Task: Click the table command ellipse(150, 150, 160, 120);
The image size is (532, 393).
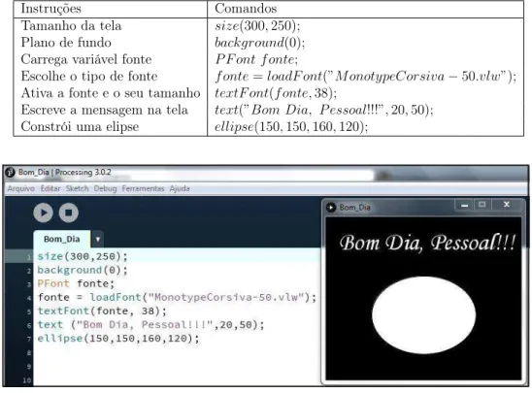Action: pos(291,127)
